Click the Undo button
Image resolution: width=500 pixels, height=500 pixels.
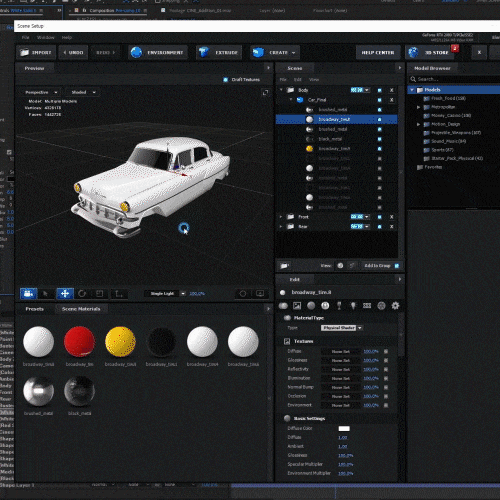73,53
